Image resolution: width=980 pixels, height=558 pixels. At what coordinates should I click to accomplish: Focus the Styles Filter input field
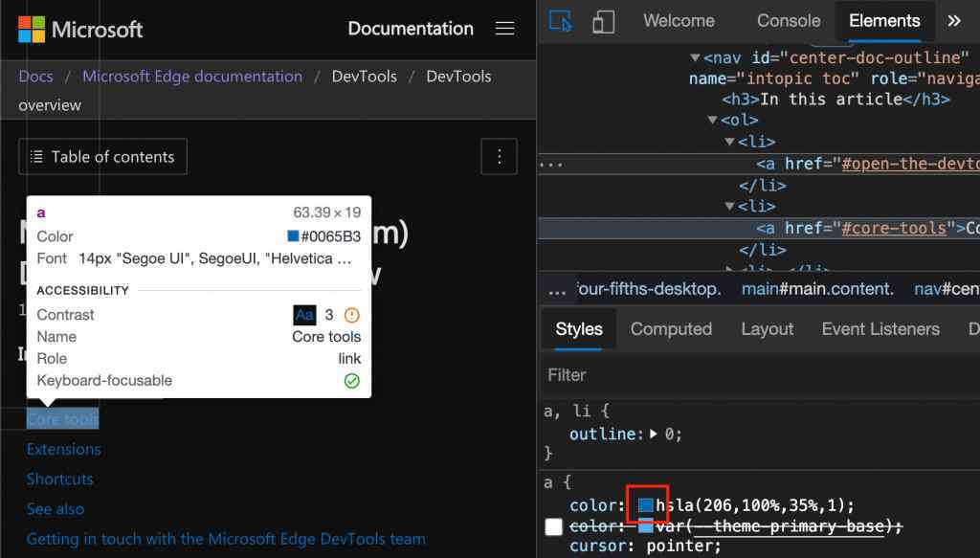tap(760, 375)
